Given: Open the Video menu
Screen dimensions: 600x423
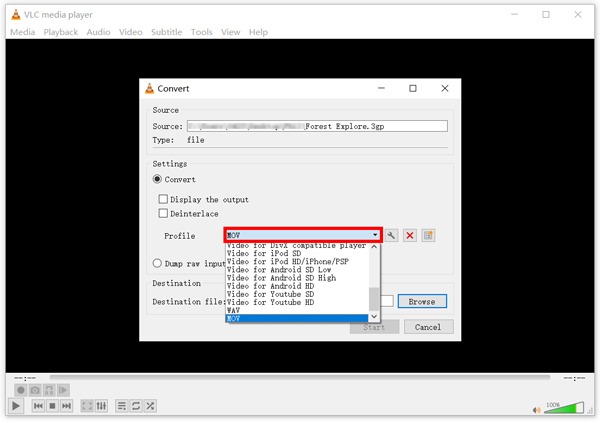Looking at the screenshot, I should pyautogui.click(x=130, y=32).
